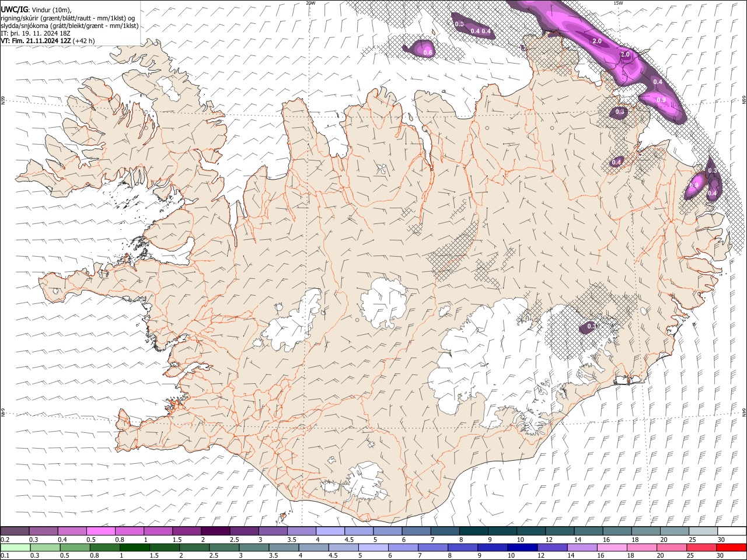747x560 pixels.
Task: Click the 20 label in the lower legend row
Action: [661, 555]
